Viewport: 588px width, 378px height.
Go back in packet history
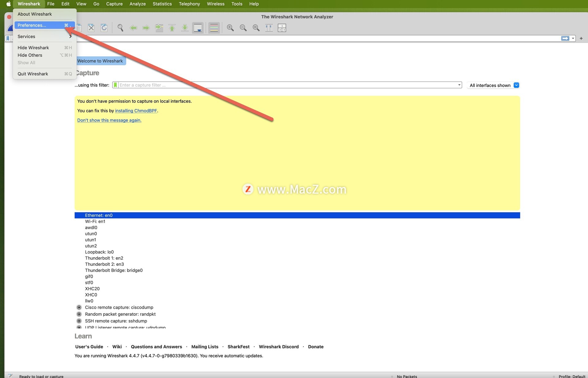tap(133, 28)
